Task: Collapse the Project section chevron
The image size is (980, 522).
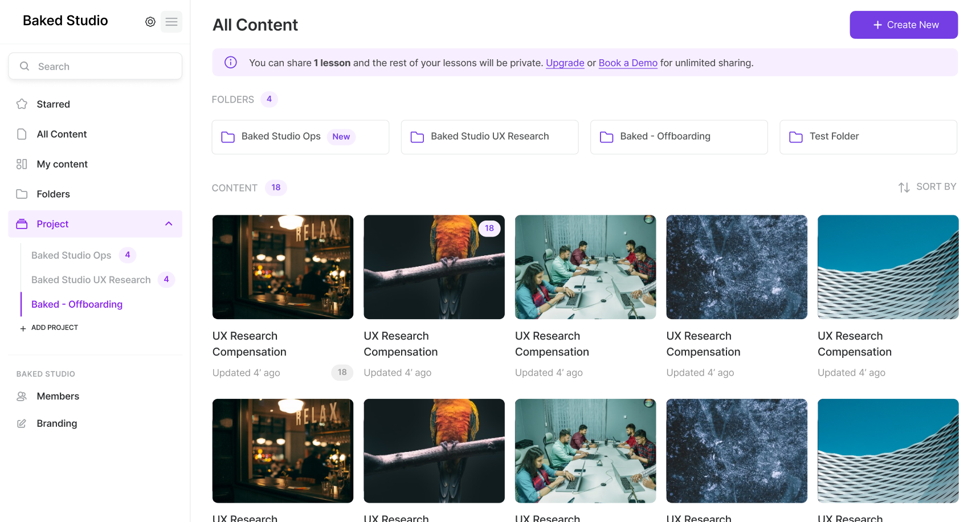Action: (168, 223)
